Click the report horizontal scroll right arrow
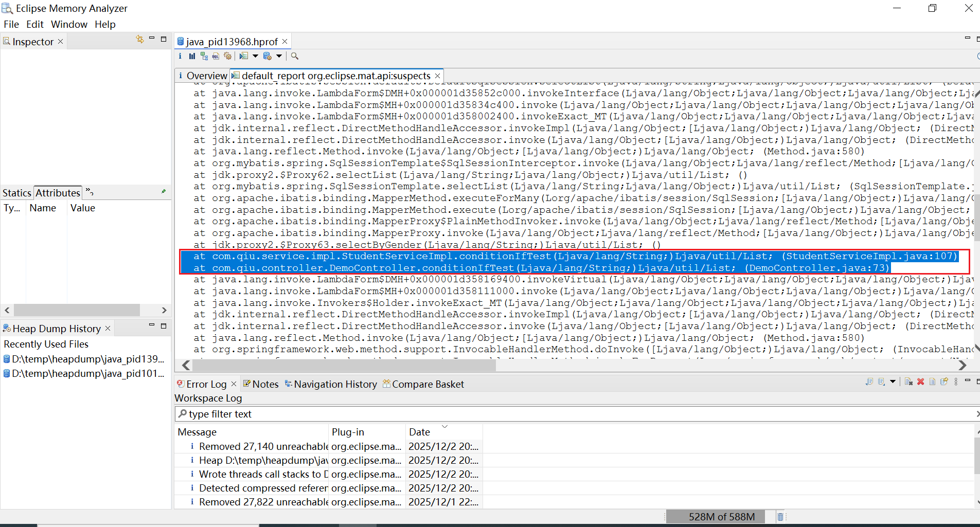Screen dimensions: 980x527 click(963, 365)
